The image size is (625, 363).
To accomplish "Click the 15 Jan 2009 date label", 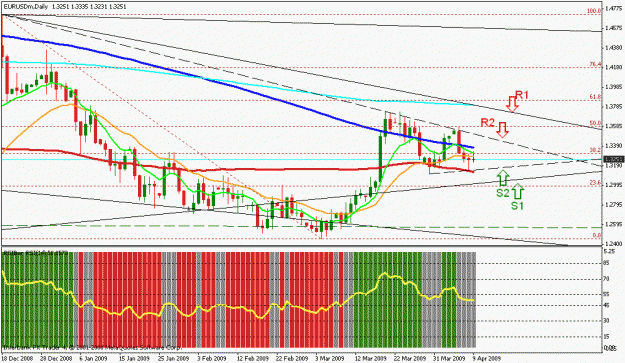I will pos(134,358).
